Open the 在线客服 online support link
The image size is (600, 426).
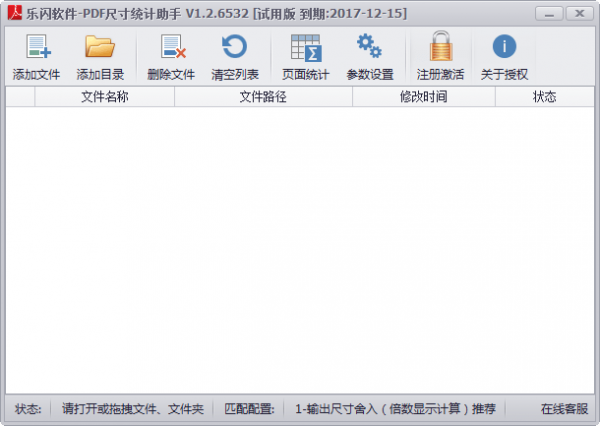point(564,409)
